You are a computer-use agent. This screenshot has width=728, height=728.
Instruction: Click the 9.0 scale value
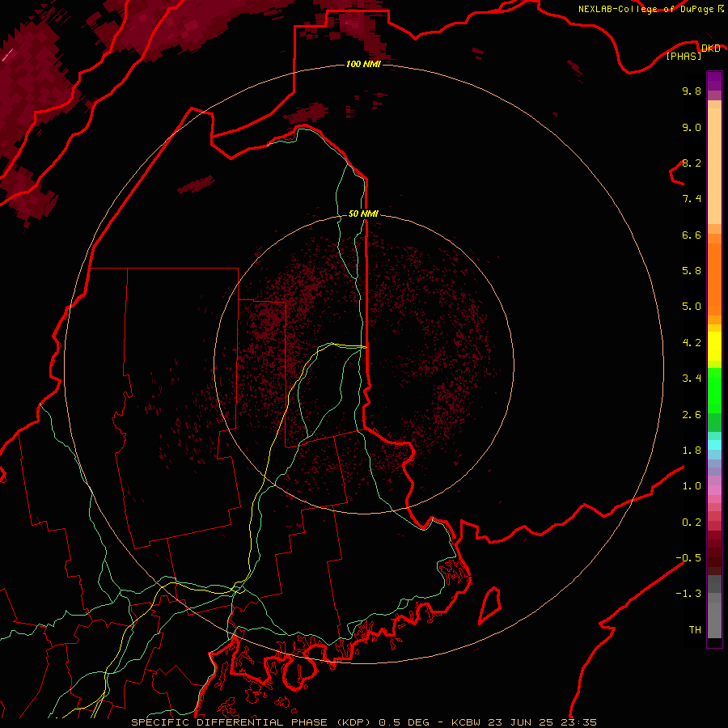click(692, 127)
